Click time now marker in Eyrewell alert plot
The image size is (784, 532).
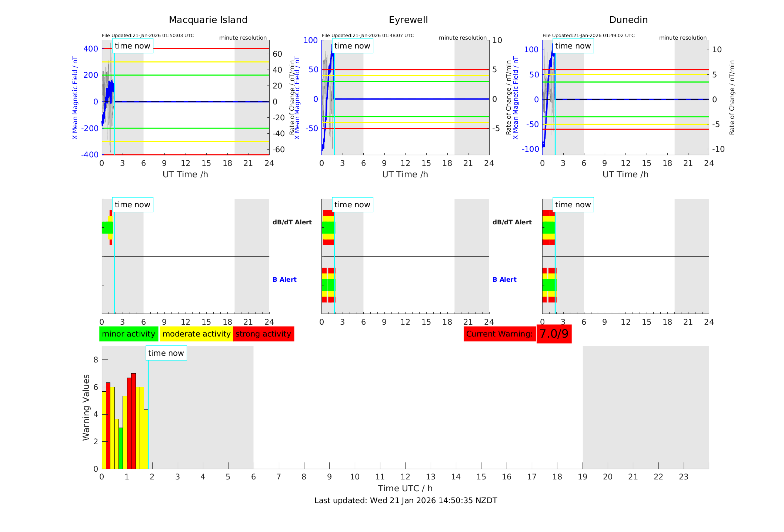[x=352, y=205]
